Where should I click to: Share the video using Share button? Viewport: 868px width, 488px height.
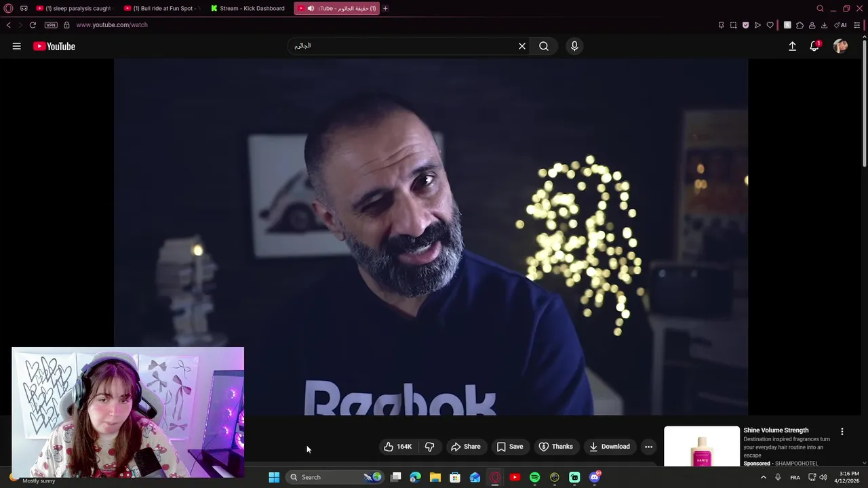coord(466,447)
